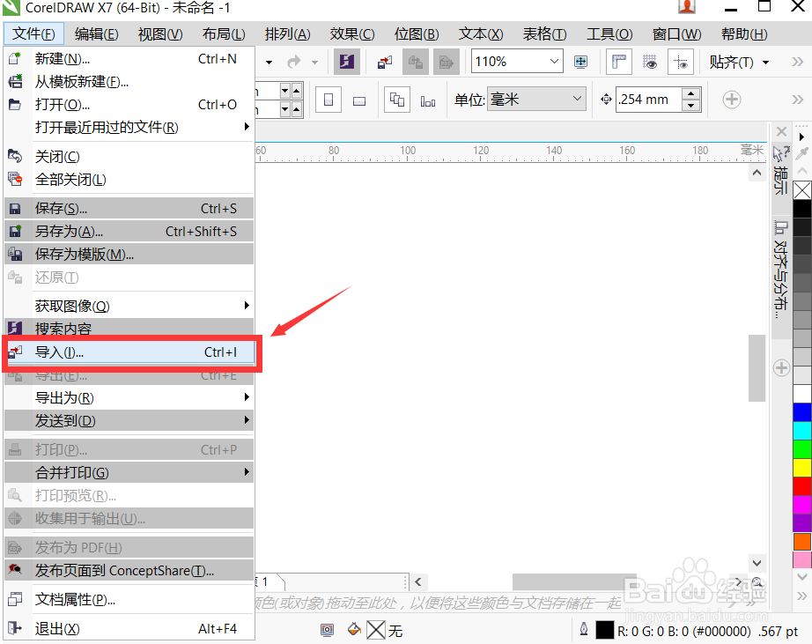Pick the orange color swatch
This screenshot has height=644, width=812.
802,542
